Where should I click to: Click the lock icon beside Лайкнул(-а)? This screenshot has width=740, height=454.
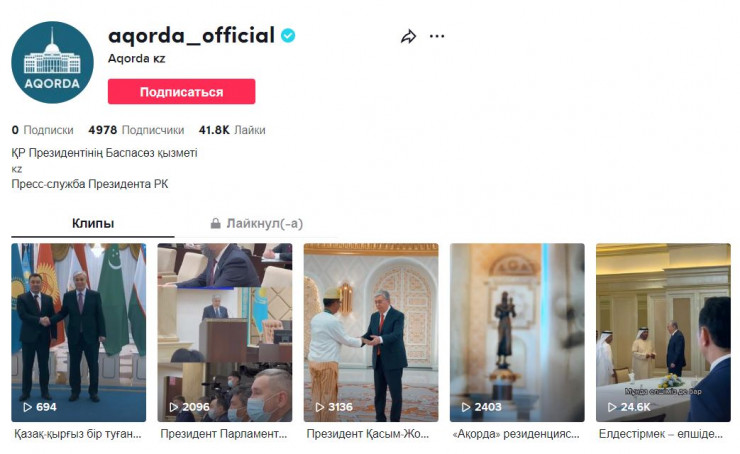point(215,223)
